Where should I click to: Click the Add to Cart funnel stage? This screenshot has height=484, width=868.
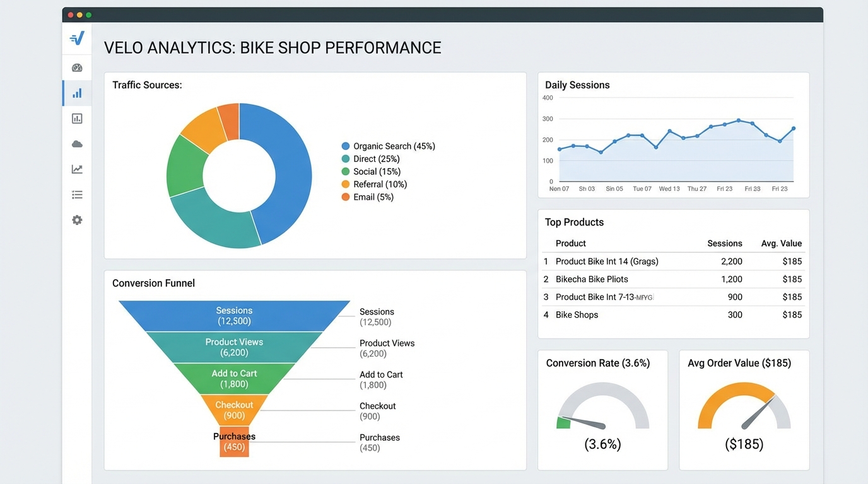pos(234,379)
